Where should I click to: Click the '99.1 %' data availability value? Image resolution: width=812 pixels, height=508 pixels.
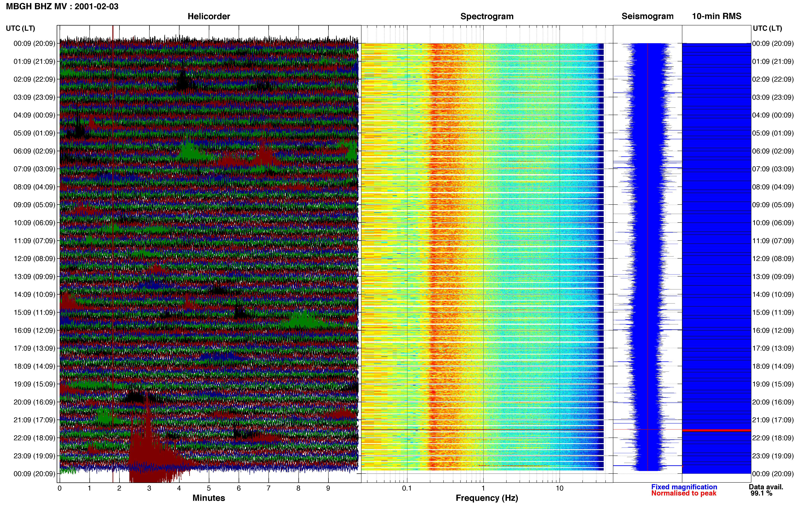[761, 493]
